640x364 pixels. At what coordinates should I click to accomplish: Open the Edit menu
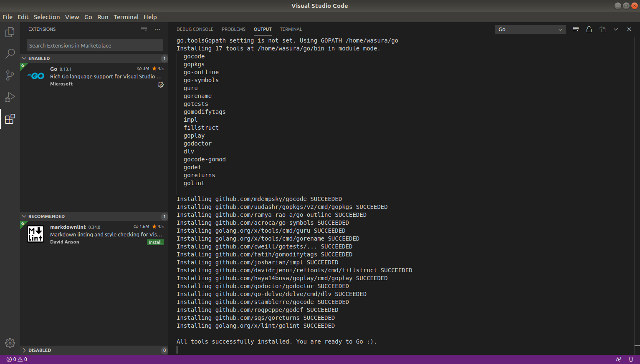click(x=23, y=17)
